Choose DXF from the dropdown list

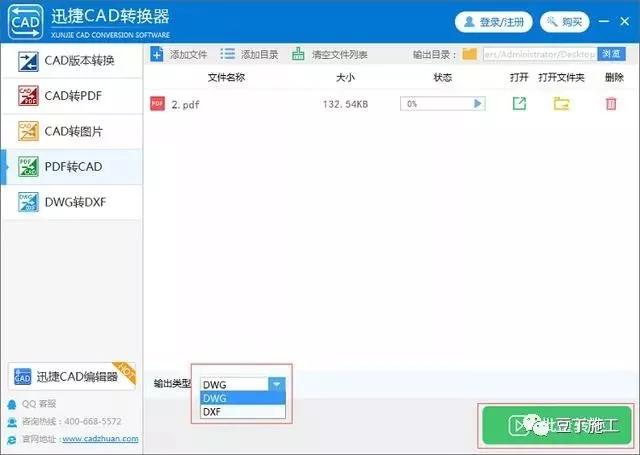(x=242, y=412)
